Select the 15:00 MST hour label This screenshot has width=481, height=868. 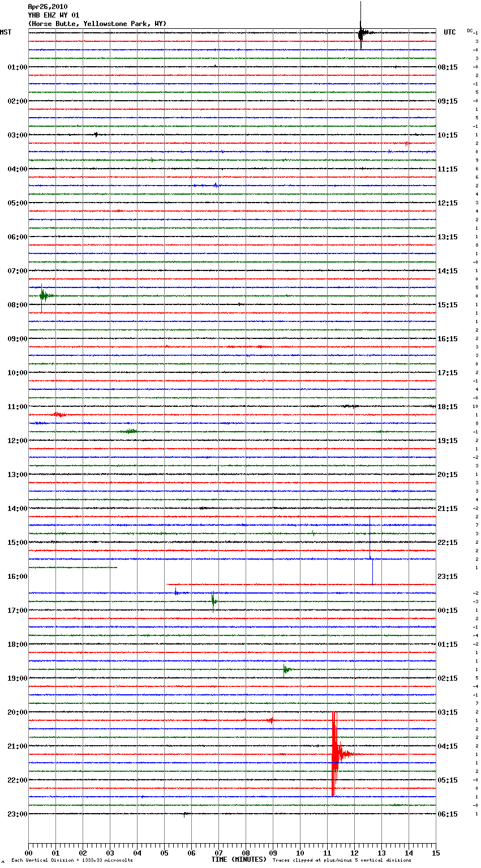click(x=18, y=543)
